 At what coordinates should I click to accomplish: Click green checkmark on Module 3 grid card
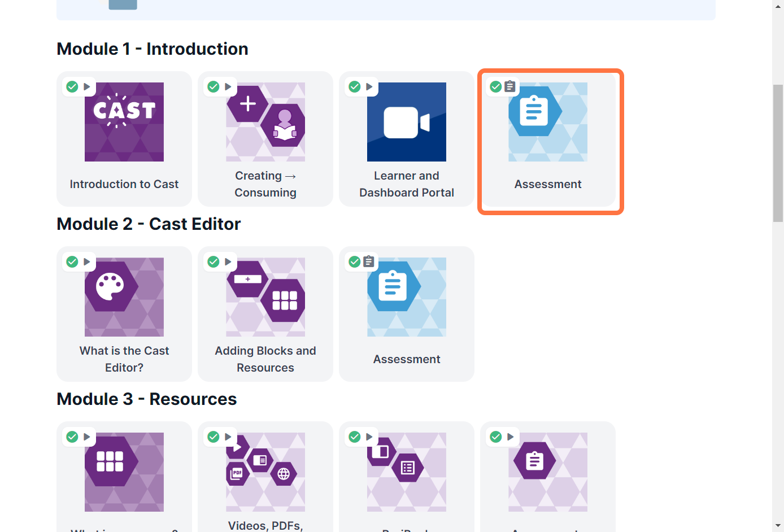(x=72, y=437)
